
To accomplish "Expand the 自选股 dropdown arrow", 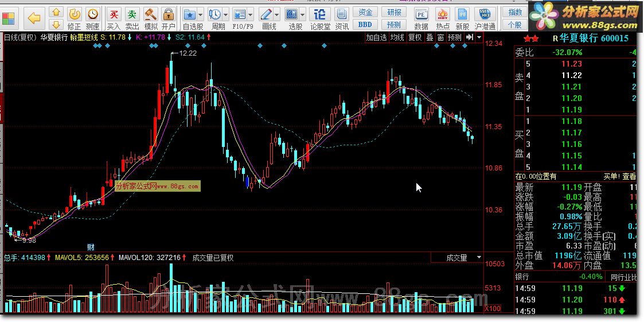I will coord(201,15).
